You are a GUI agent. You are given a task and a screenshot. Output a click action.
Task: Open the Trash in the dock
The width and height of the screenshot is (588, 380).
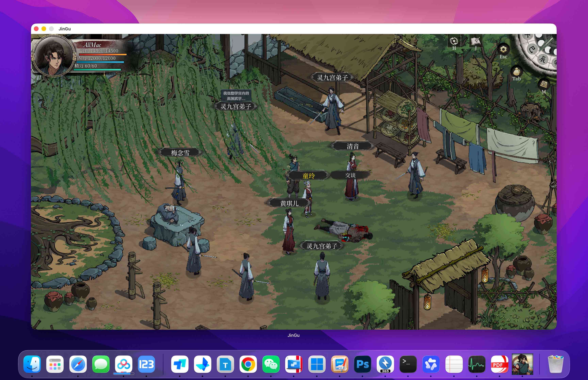coord(556,364)
